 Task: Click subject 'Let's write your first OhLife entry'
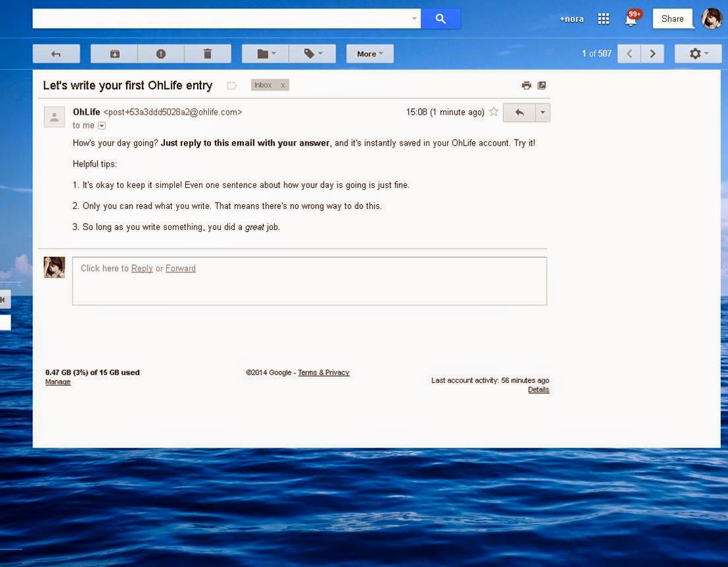click(x=128, y=86)
